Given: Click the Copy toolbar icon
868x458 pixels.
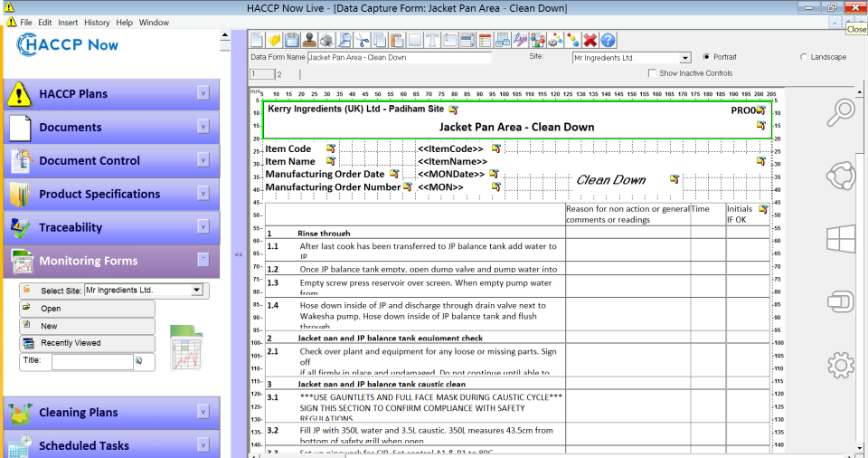Looking at the screenshot, I should pyautogui.click(x=380, y=40).
